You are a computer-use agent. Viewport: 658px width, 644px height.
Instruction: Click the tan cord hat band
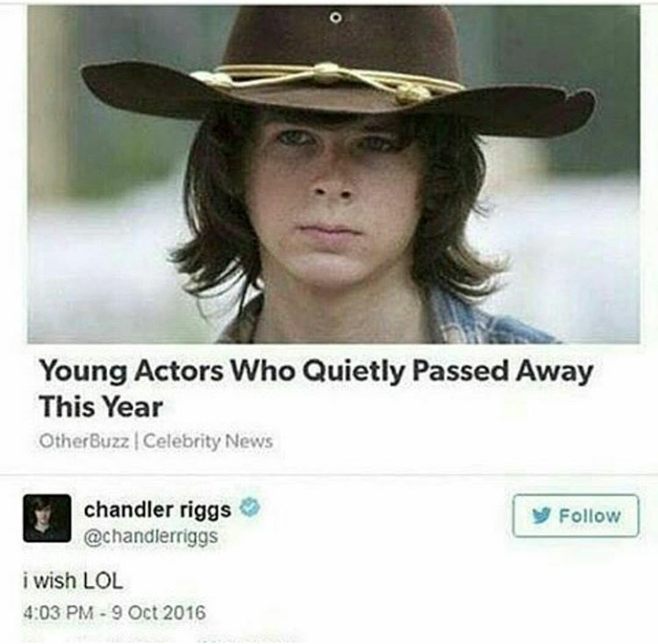point(327,80)
